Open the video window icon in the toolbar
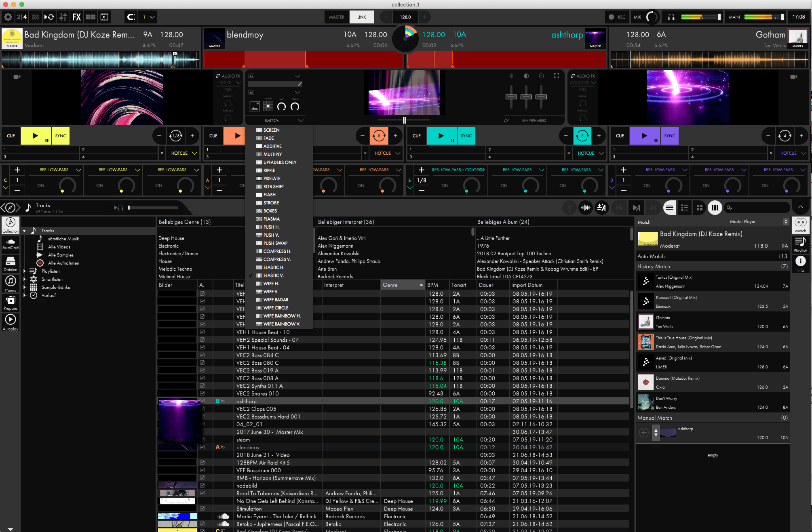 tap(104, 17)
